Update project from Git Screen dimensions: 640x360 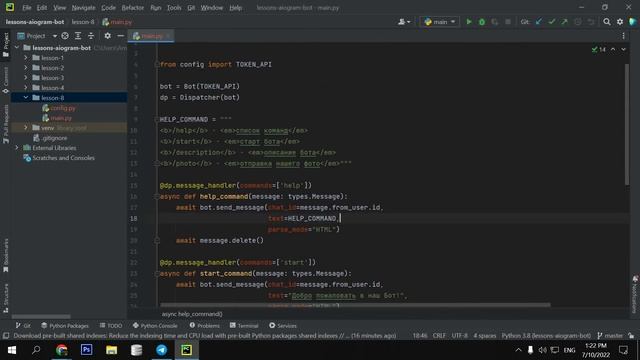point(539,22)
